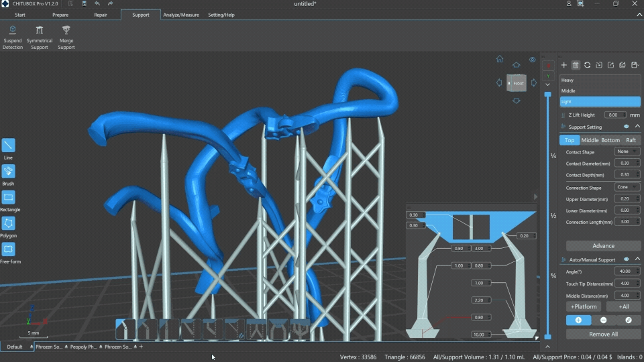
Task: Collapse the Support Setting section
Action: pos(637,127)
